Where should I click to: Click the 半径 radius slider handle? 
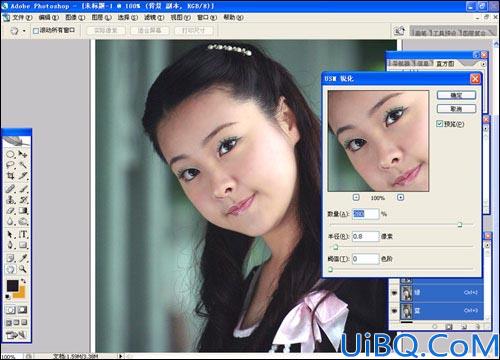336,247
